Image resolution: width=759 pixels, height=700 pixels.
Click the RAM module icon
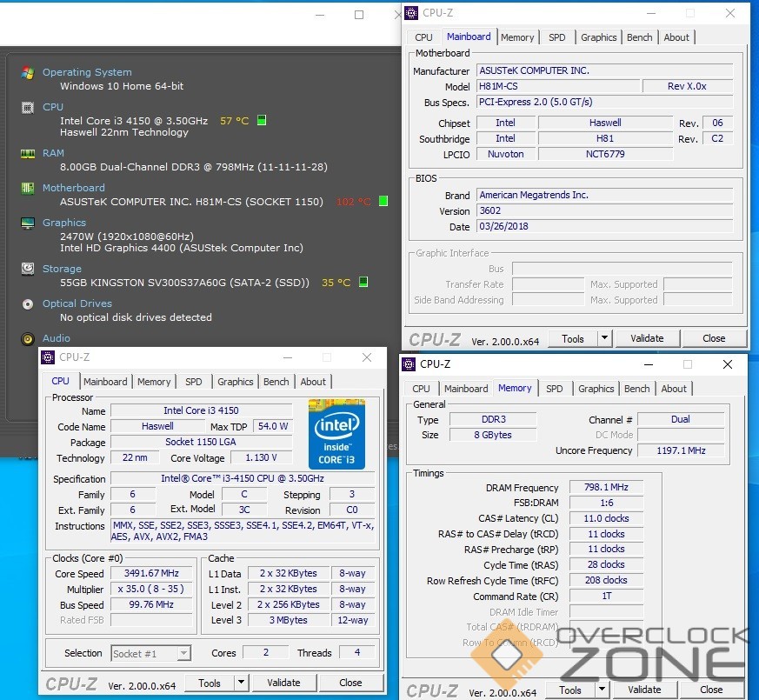(x=28, y=154)
